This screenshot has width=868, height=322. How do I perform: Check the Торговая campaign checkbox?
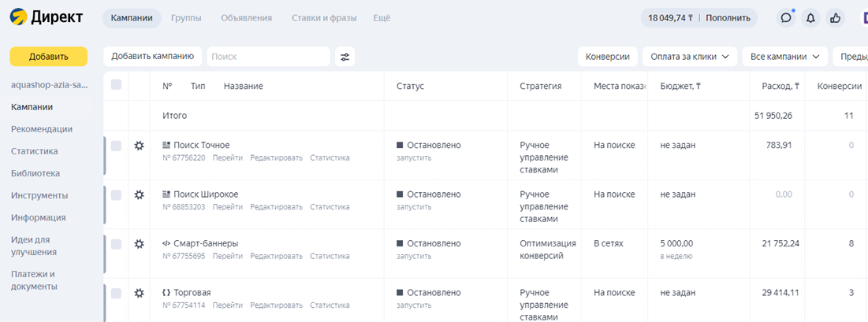tap(116, 293)
